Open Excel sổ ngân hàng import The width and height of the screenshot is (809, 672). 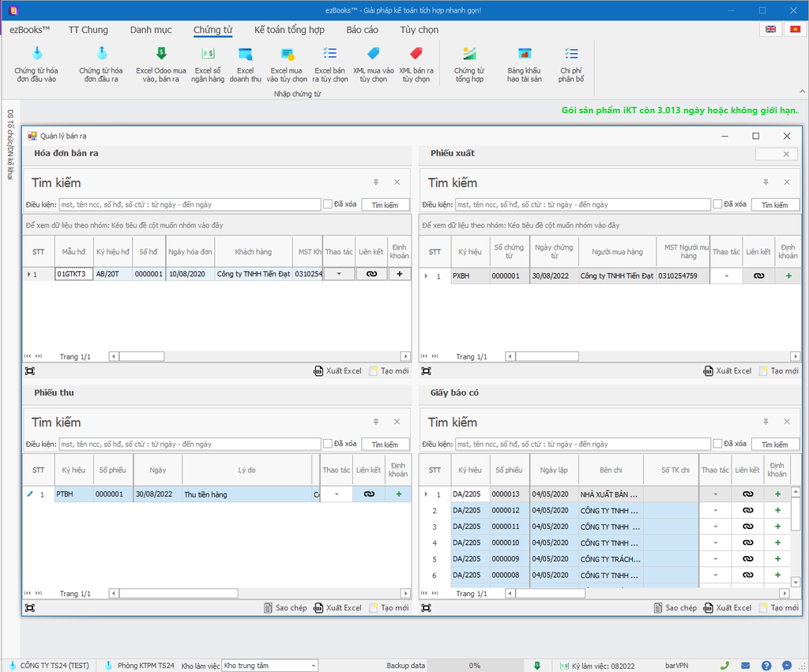pos(208,63)
